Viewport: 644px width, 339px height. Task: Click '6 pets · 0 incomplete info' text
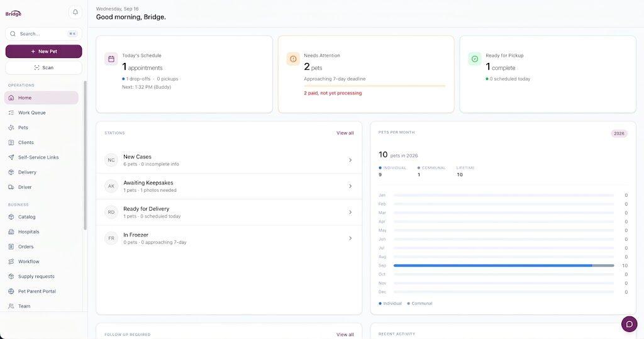point(151,164)
